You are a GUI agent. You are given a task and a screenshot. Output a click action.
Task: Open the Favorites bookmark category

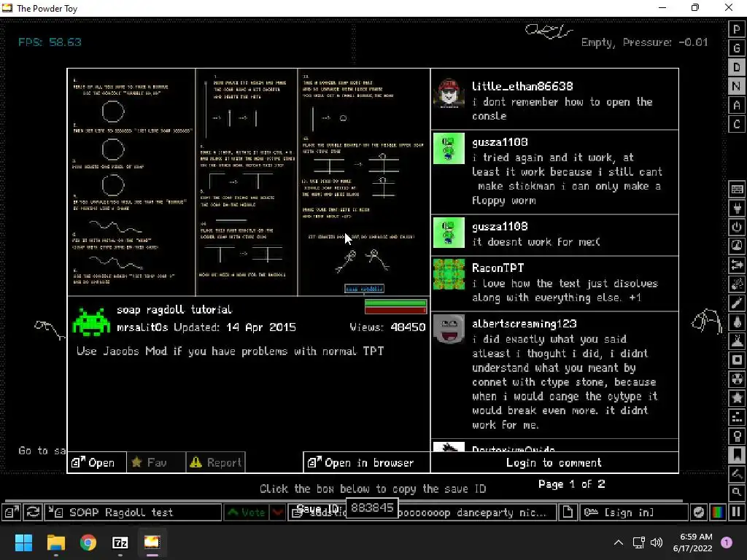point(737,455)
